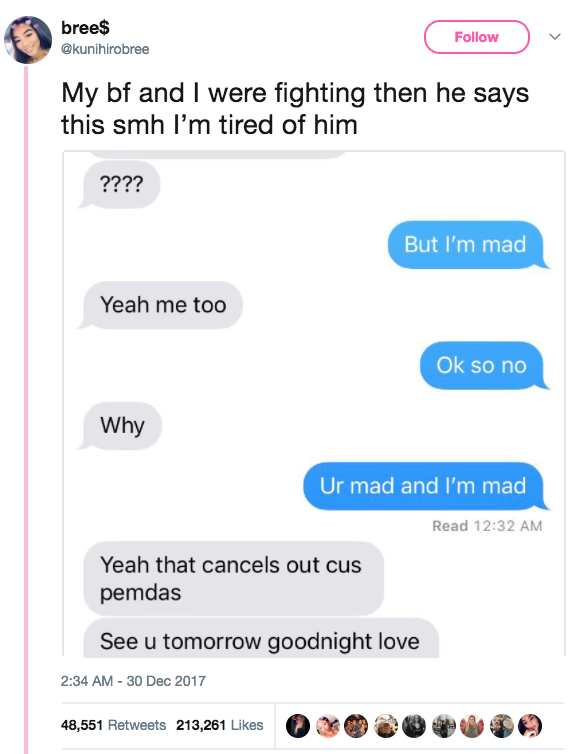Click the tweet text about fighting with bf
Screen dimensions: 584x754
coord(295,109)
